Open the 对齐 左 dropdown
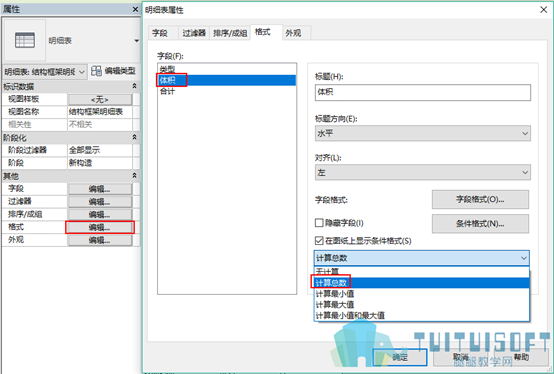Screen dimensions: 554x374 (x=423, y=172)
